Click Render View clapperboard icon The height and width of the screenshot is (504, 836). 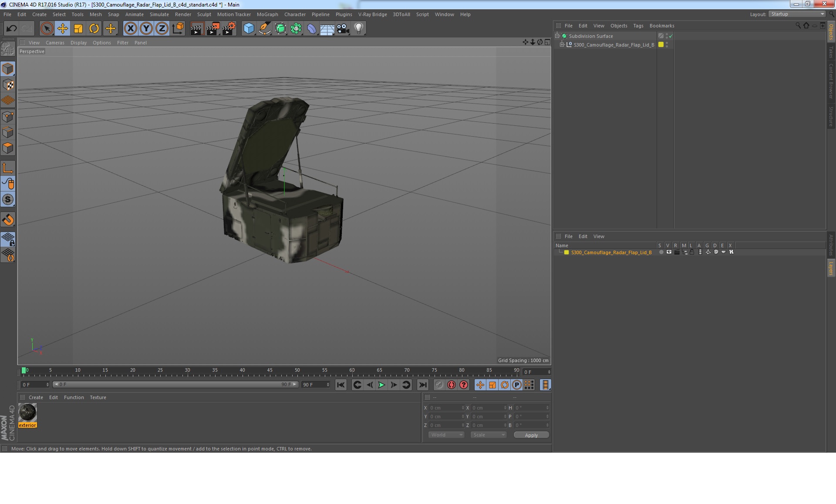pos(197,29)
